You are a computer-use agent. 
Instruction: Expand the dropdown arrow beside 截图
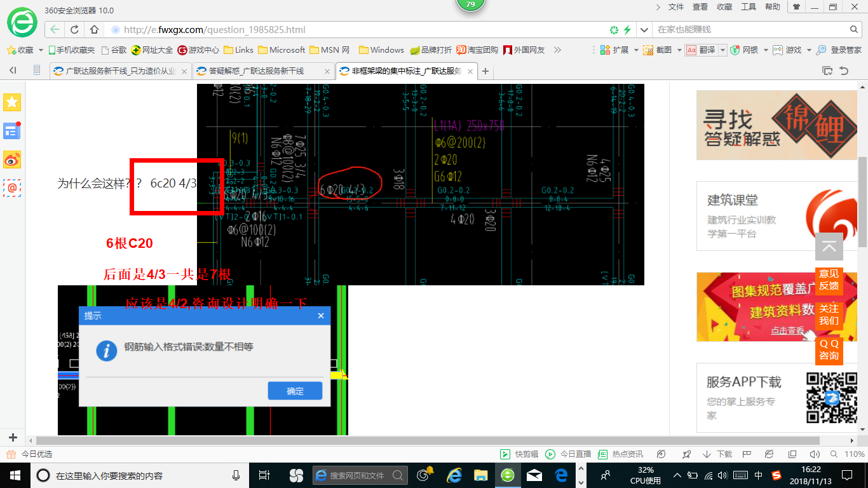(679, 50)
